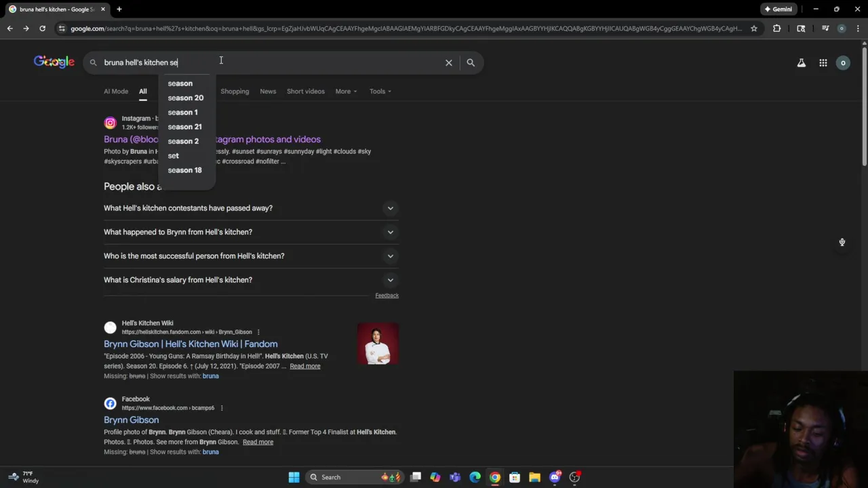Select the 'season 20' suggestion
The image size is (868, 488).
[186, 98]
